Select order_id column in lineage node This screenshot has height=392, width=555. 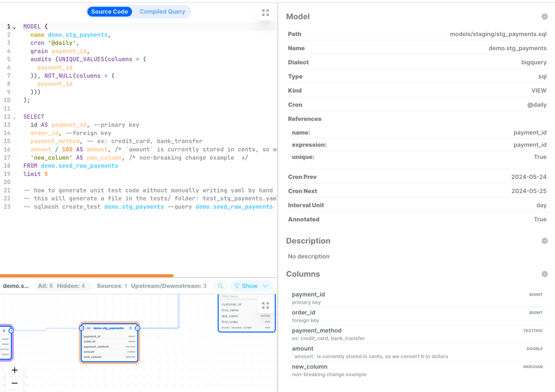[x=109, y=342]
